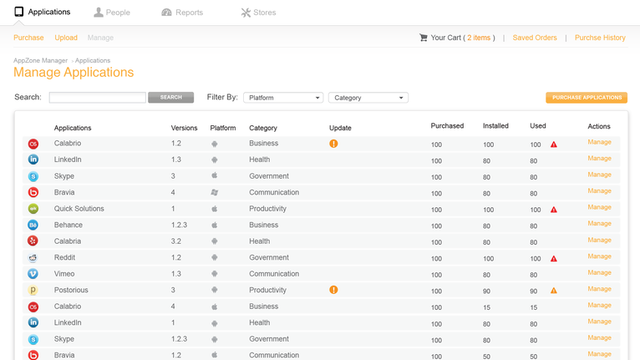Click Manage link for Postorious

pyautogui.click(x=599, y=289)
